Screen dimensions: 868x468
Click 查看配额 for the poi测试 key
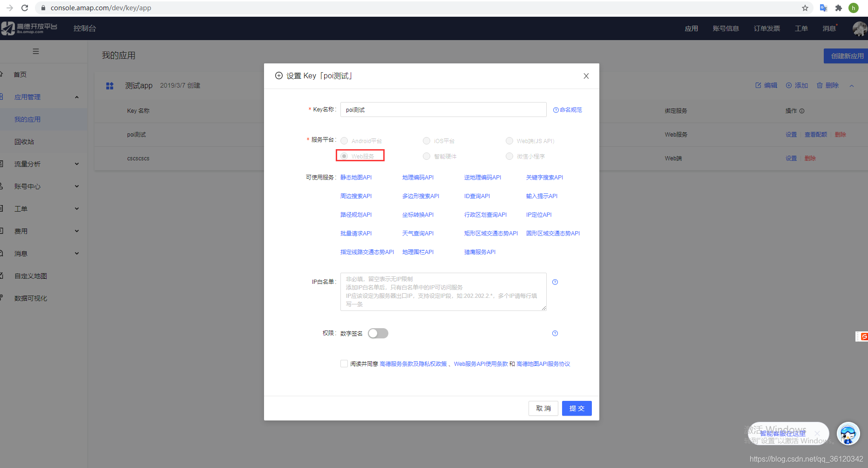[x=816, y=135]
